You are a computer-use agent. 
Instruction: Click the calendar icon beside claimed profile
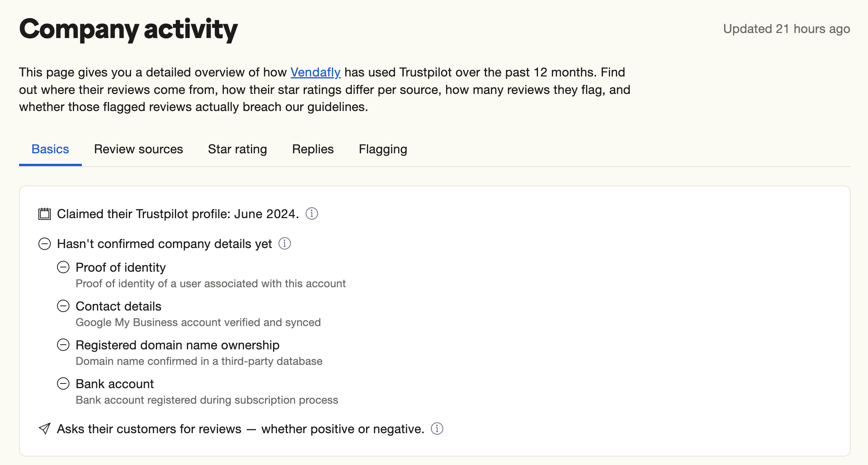point(45,214)
